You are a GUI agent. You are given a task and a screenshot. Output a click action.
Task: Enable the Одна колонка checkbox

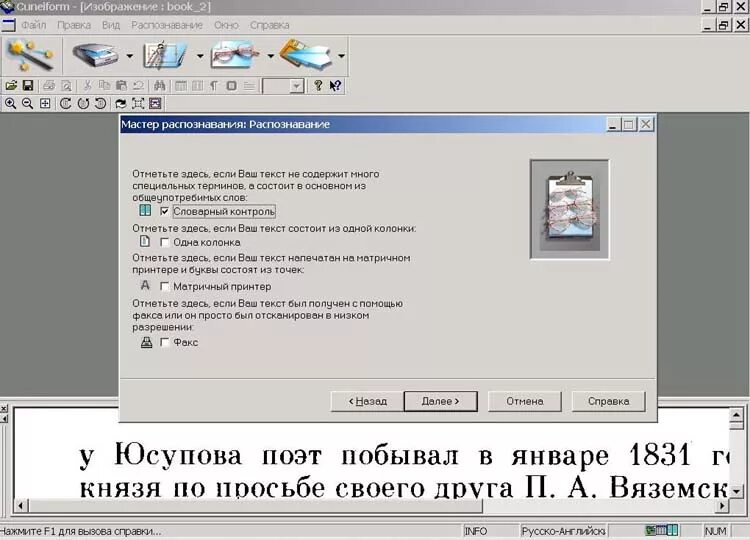(165, 242)
